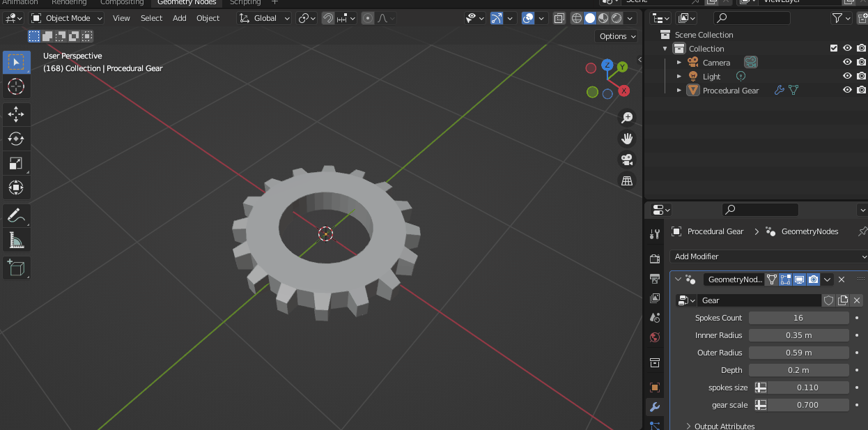Image resolution: width=868 pixels, height=430 pixels.
Task: Toggle X-ray view
Action: point(559,18)
